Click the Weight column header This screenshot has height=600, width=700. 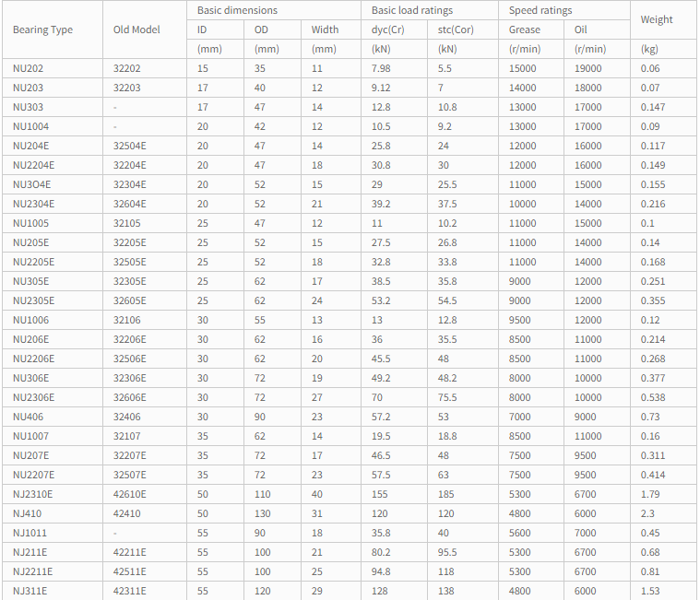(657, 19)
